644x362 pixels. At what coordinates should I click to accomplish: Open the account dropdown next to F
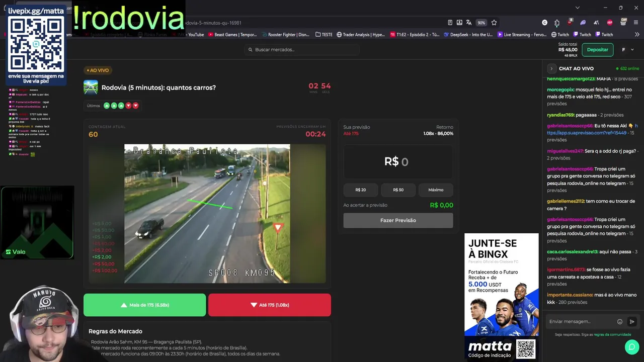pyautogui.click(x=632, y=50)
